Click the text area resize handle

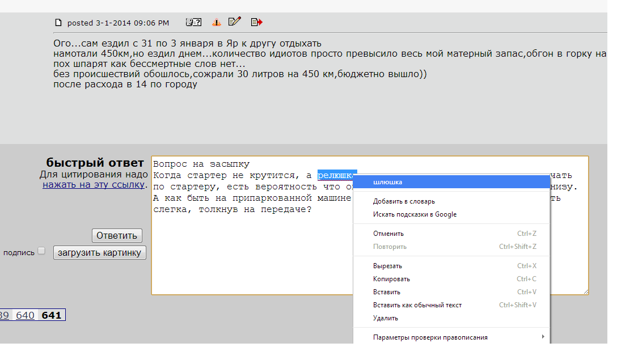(585, 291)
